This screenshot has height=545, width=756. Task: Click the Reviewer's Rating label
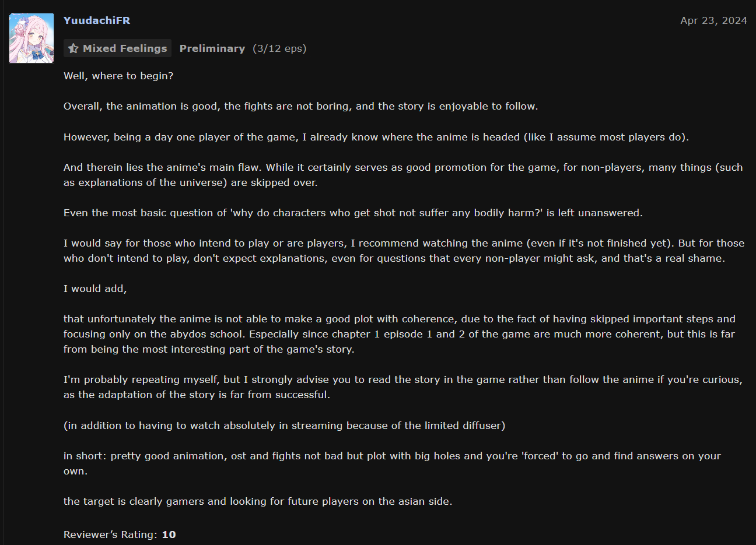click(110, 535)
